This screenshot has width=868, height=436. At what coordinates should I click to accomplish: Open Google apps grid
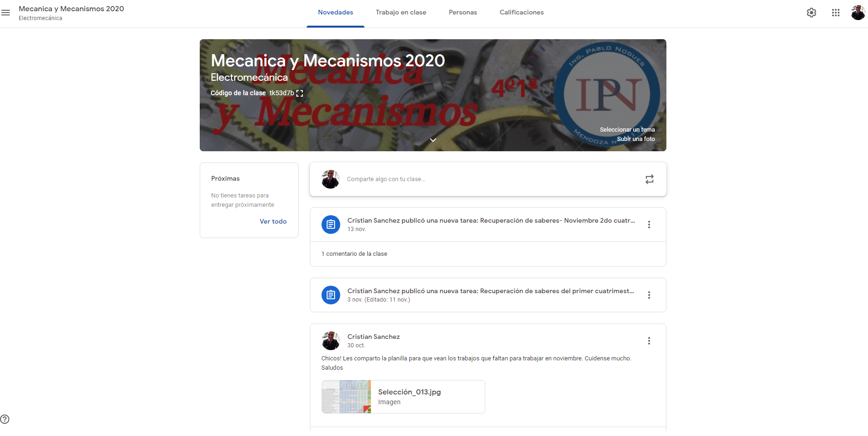pos(836,13)
